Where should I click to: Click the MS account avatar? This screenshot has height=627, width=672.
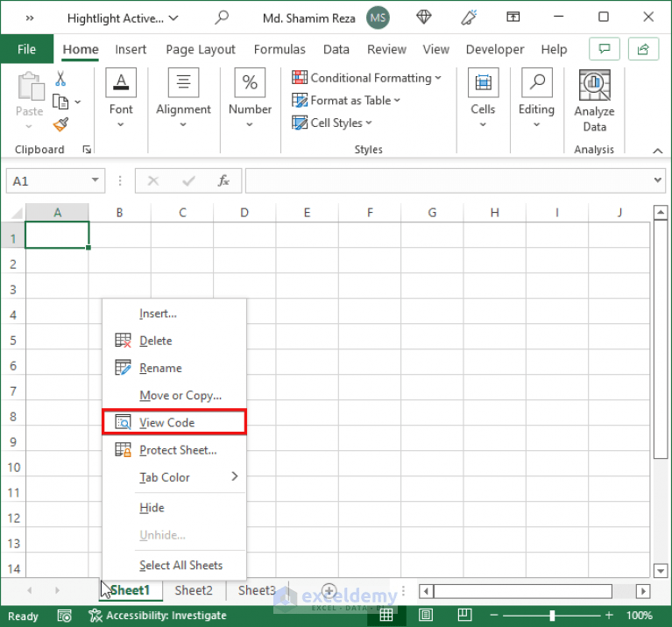pyautogui.click(x=378, y=18)
